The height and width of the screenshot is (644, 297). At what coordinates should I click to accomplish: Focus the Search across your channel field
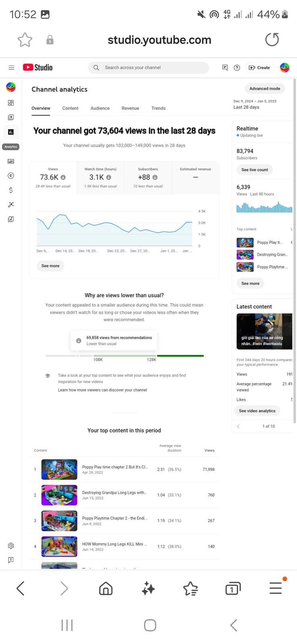coord(148,68)
